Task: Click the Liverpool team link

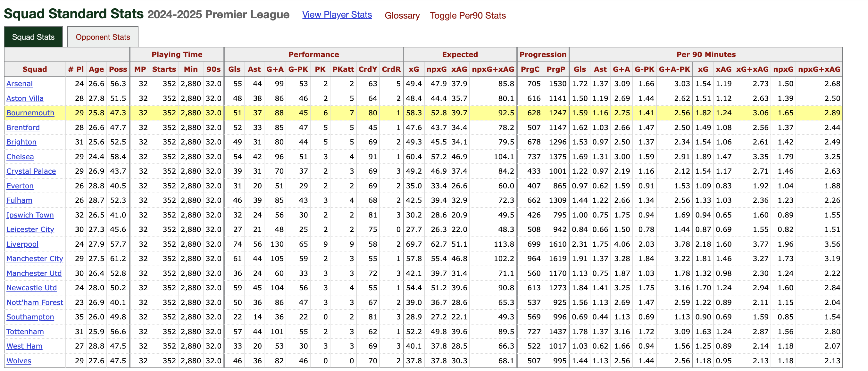Action: tap(22, 244)
